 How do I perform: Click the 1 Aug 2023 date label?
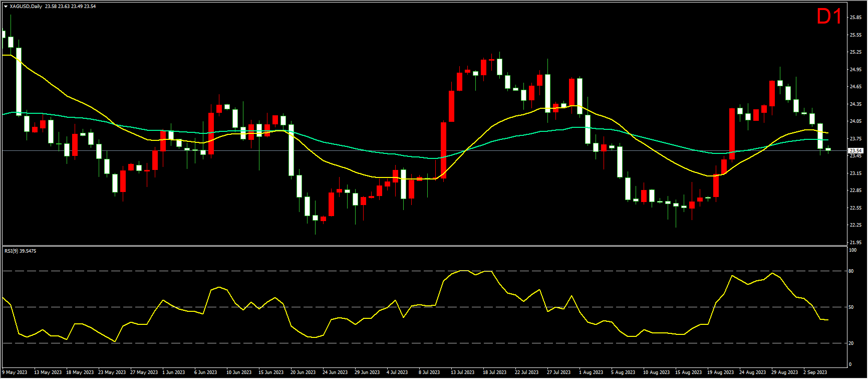592,372
